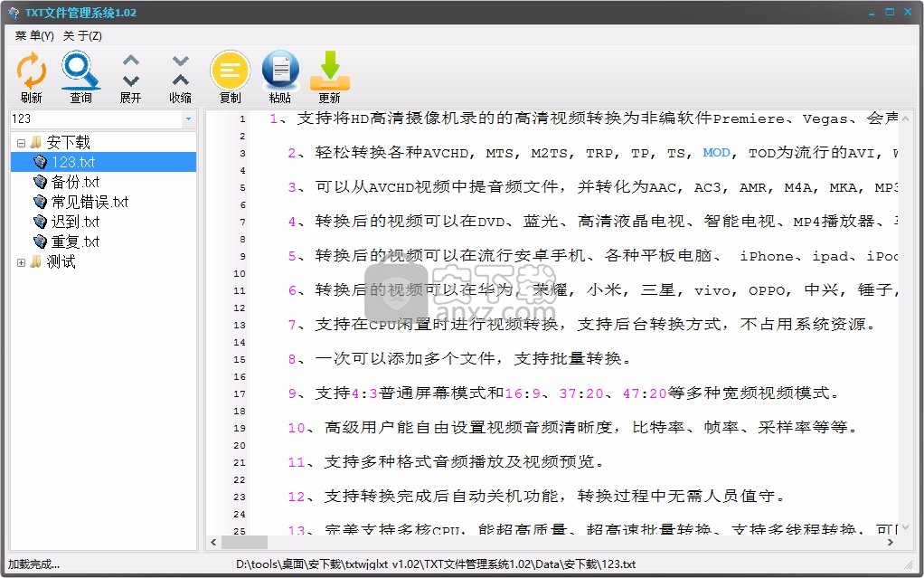The height and width of the screenshot is (578, 924).
Task: Click the horizontal scrollbar thumb
Action: coord(244,542)
